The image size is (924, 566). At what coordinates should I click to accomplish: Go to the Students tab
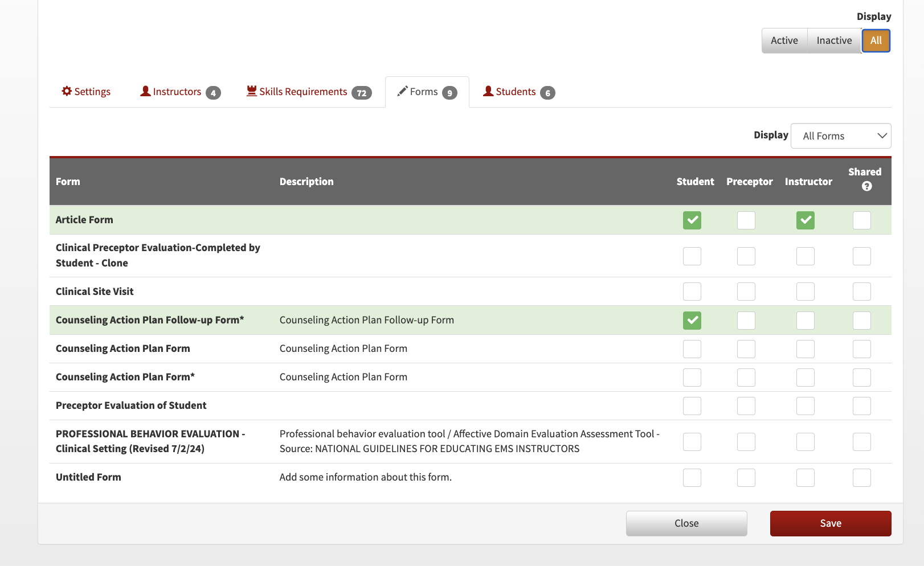(519, 92)
